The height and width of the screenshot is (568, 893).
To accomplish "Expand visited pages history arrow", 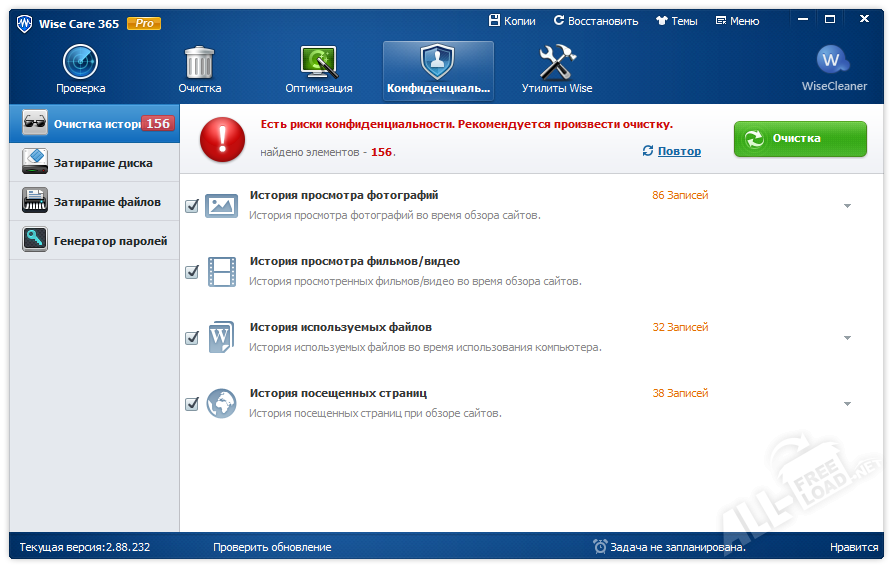I will [847, 404].
